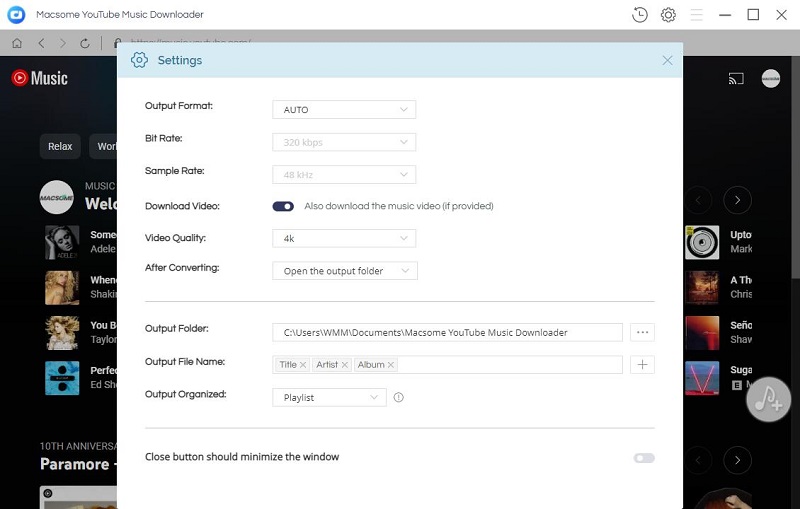Click the info icon beside Output Organized
The height and width of the screenshot is (509, 800).
point(398,397)
